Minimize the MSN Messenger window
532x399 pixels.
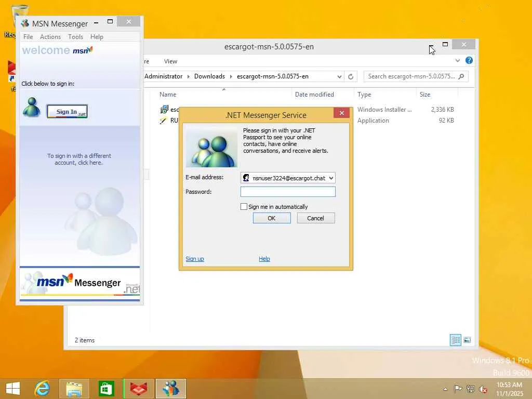click(x=96, y=22)
